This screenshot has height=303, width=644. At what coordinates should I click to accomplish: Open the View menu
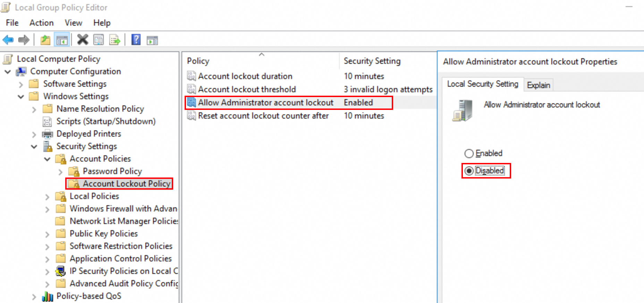tap(74, 23)
